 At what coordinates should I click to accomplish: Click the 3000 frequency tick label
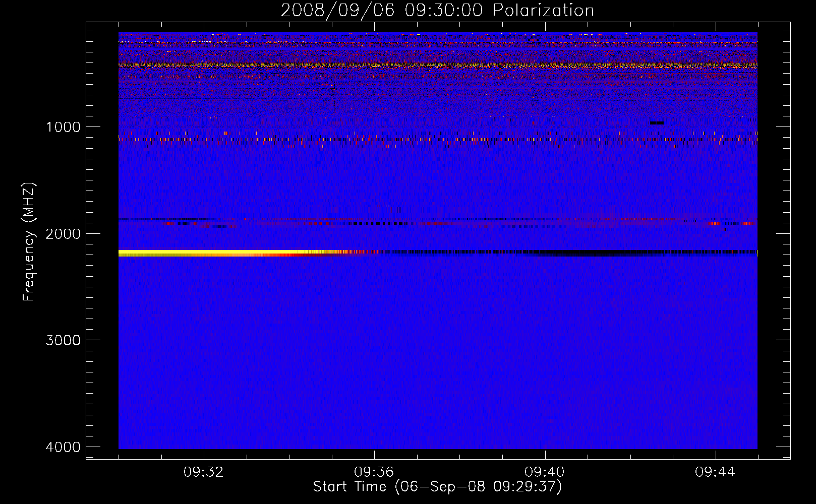tap(63, 340)
